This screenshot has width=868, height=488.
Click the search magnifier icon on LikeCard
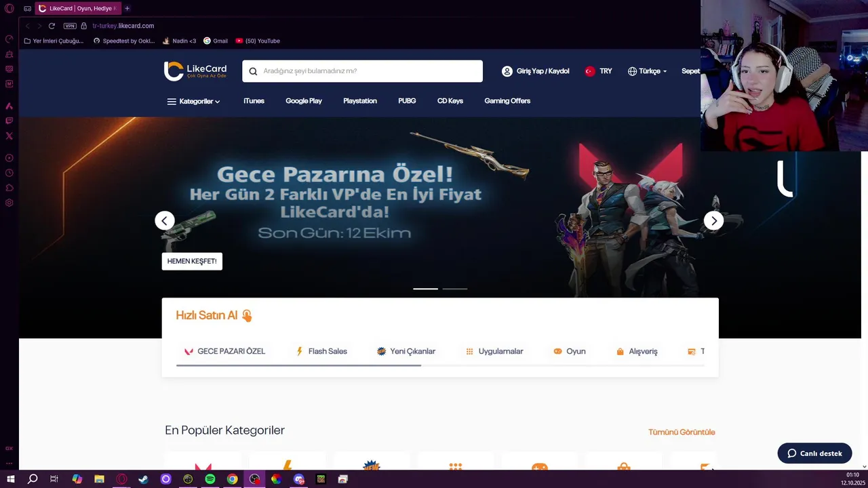[254, 71]
